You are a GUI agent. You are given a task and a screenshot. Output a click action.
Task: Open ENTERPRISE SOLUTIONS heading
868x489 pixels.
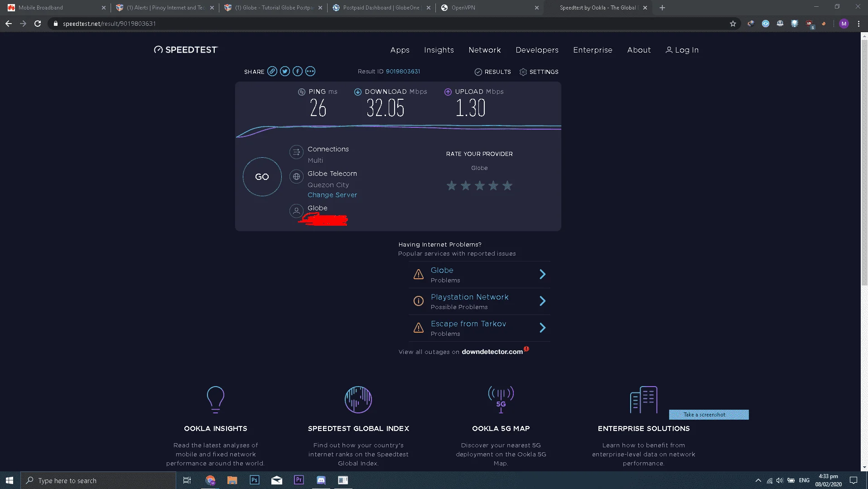[643, 428]
